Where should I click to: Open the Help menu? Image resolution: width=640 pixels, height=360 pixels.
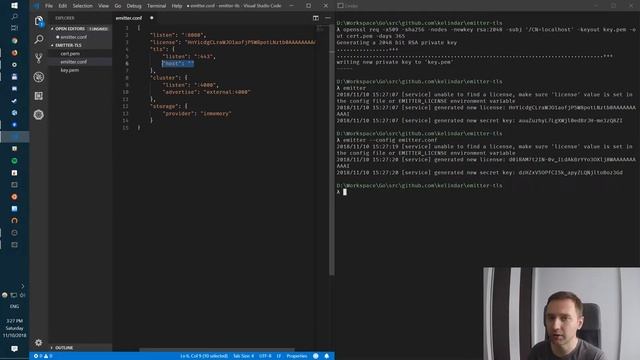(177, 6)
